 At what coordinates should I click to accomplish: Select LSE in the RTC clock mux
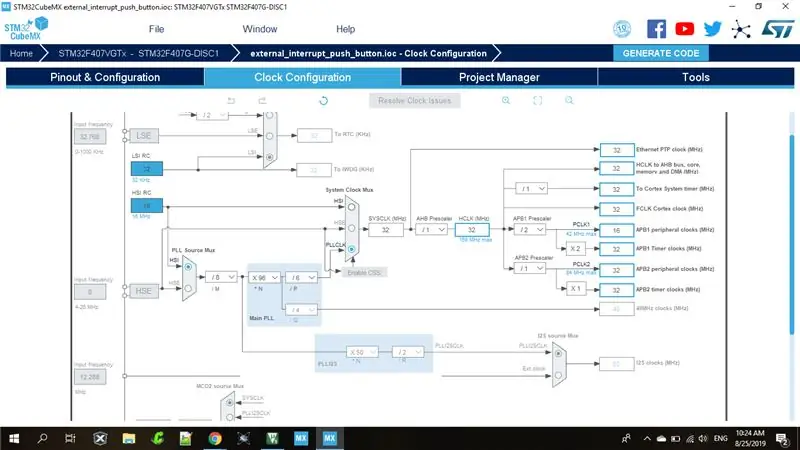(269, 136)
